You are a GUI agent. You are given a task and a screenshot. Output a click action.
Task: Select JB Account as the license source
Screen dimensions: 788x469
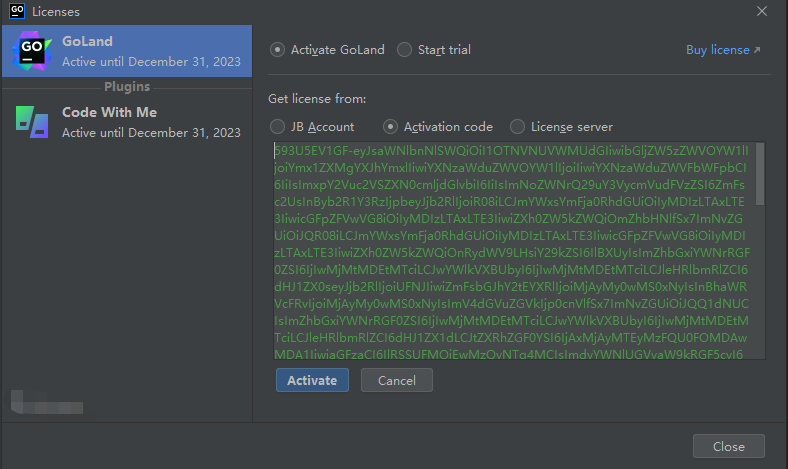277,127
